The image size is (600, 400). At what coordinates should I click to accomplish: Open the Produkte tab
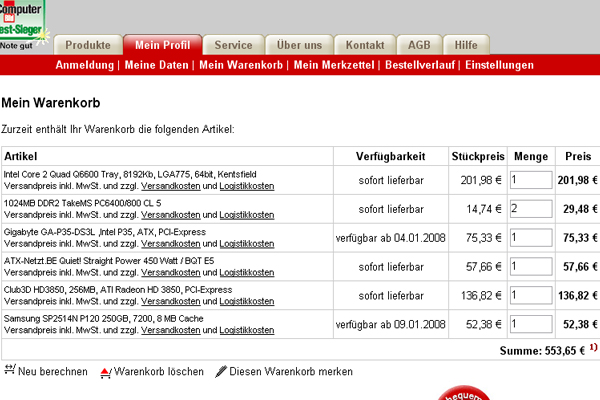[88, 45]
